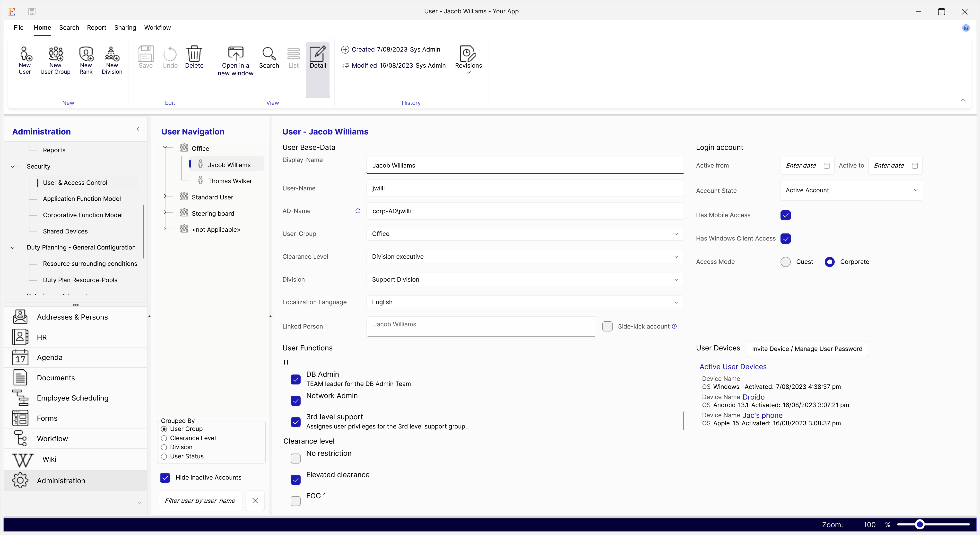Expand the Standard User group

click(x=165, y=196)
